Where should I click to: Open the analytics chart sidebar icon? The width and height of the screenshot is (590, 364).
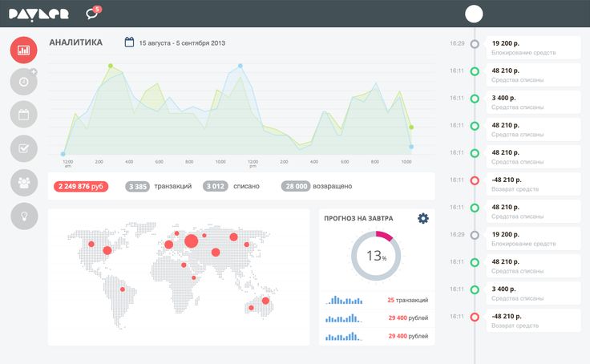point(24,50)
